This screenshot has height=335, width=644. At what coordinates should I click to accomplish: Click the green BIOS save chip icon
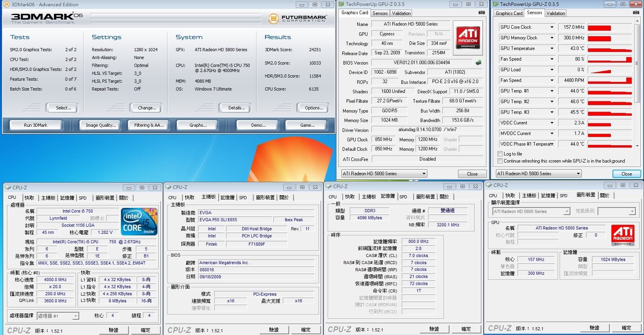click(x=479, y=63)
